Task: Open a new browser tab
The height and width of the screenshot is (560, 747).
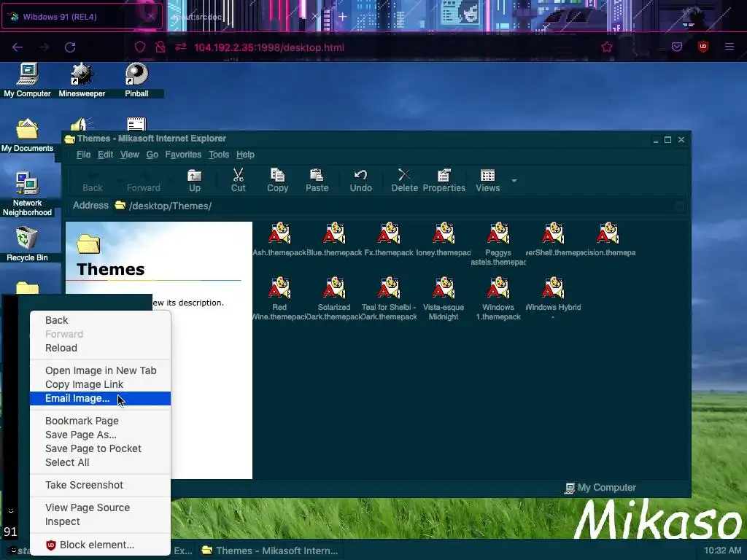Action: click(x=343, y=17)
